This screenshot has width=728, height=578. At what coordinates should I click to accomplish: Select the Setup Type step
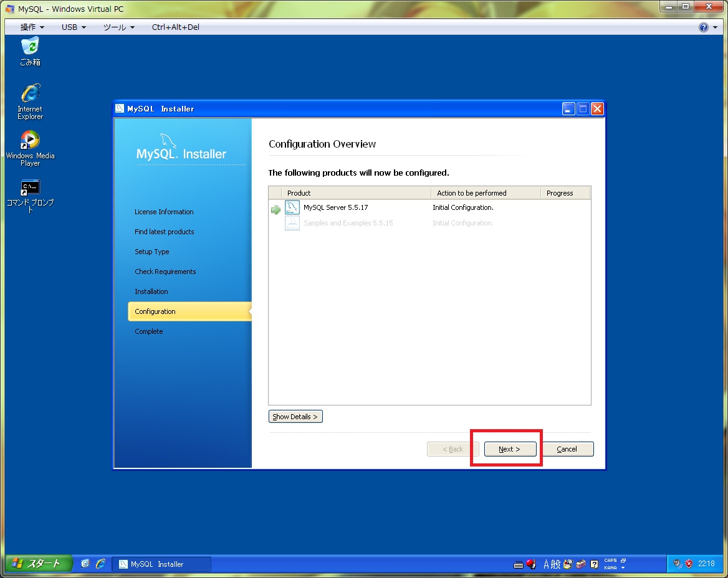point(152,252)
